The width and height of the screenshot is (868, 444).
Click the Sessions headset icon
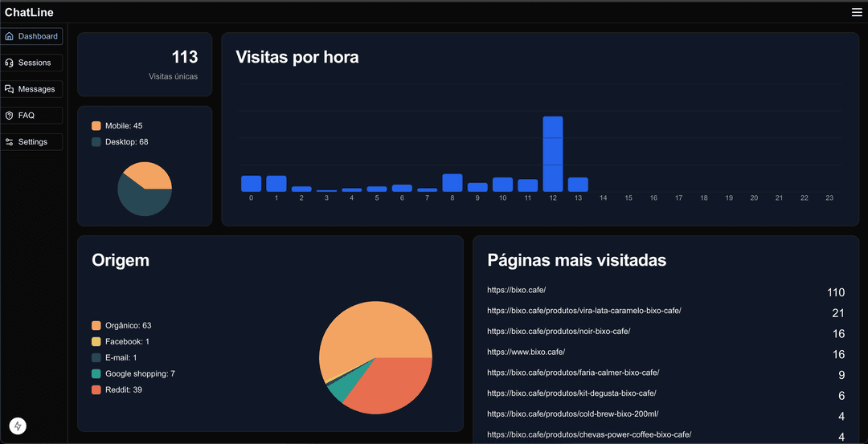(x=10, y=63)
